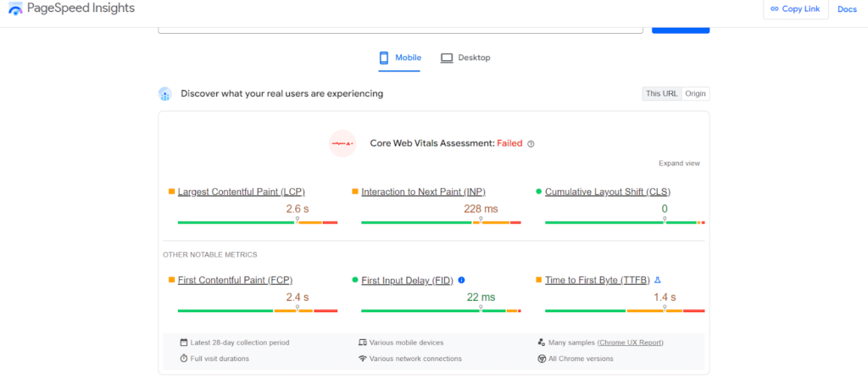The width and height of the screenshot is (868, 379).
Task: Switch to the Mobile tab
Action: (x=400, y=58)
